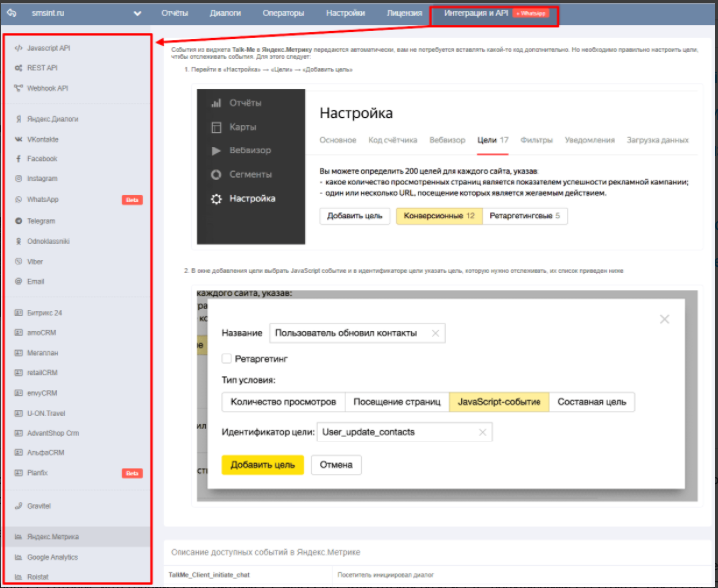Toggle the Ретаргетинг checkbox
The height and width of the screenshot is (588, 718).
(227, 358)
